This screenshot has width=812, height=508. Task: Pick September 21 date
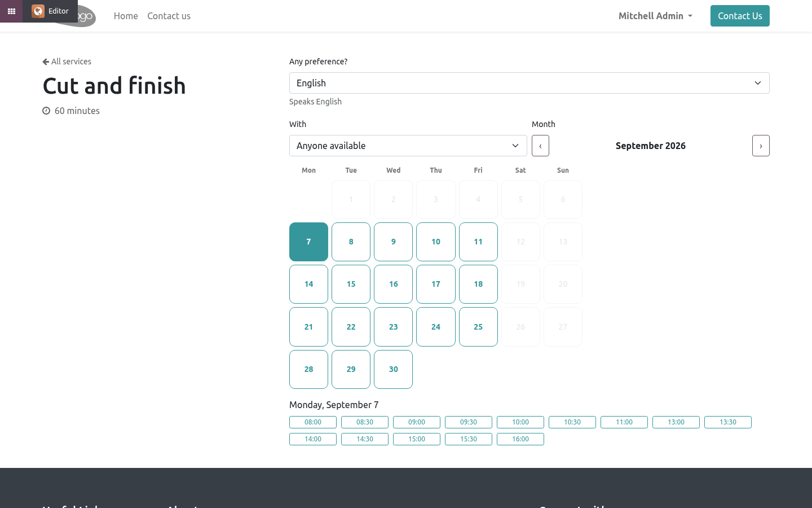click(308, 327)
